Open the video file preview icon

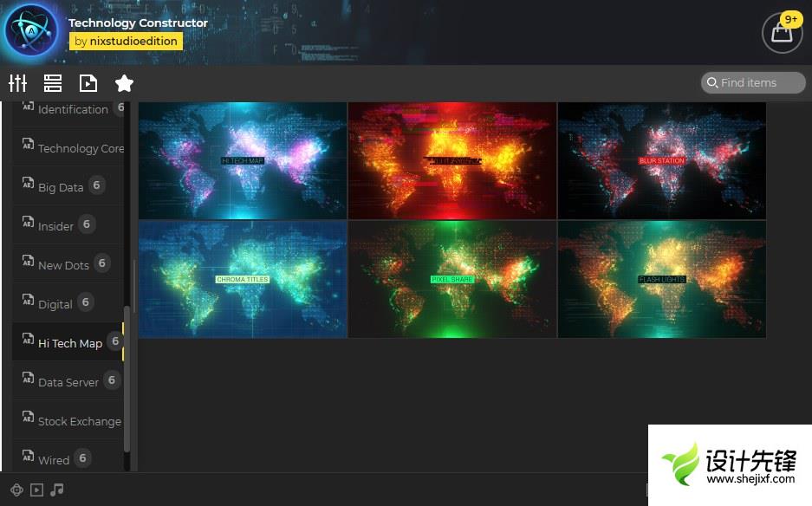[88, 83]
